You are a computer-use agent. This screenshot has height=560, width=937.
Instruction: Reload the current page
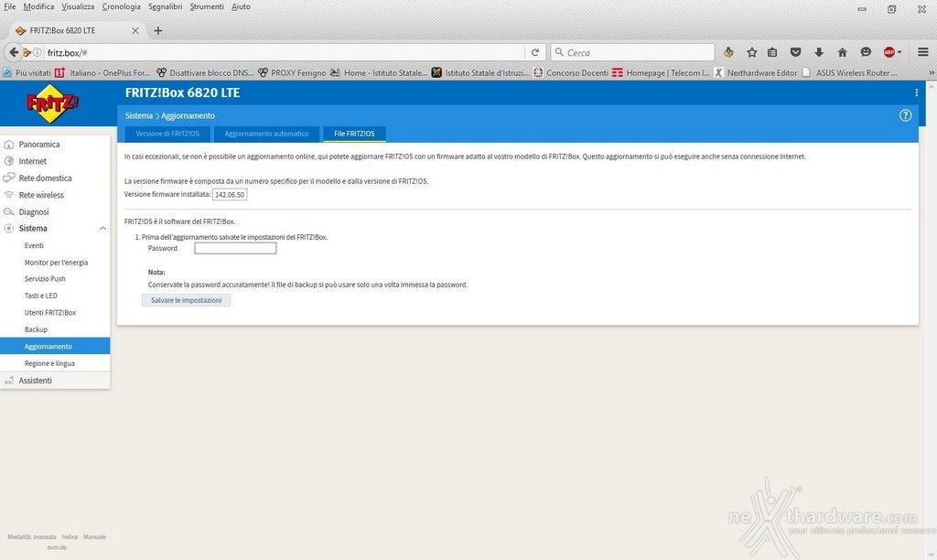(534, 52)
